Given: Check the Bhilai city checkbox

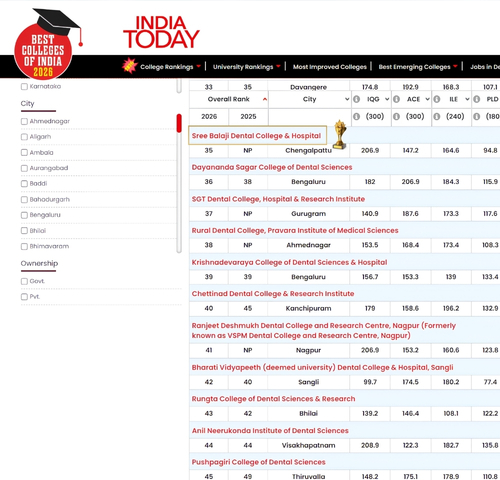Looking at the screenshot, I should click(x=24, y=231).
